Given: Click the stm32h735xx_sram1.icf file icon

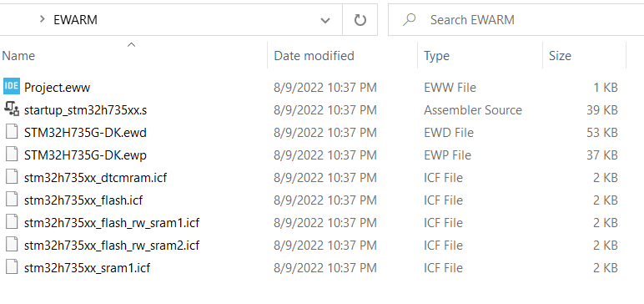Looking at the screenshot, I should coord(12,267).
